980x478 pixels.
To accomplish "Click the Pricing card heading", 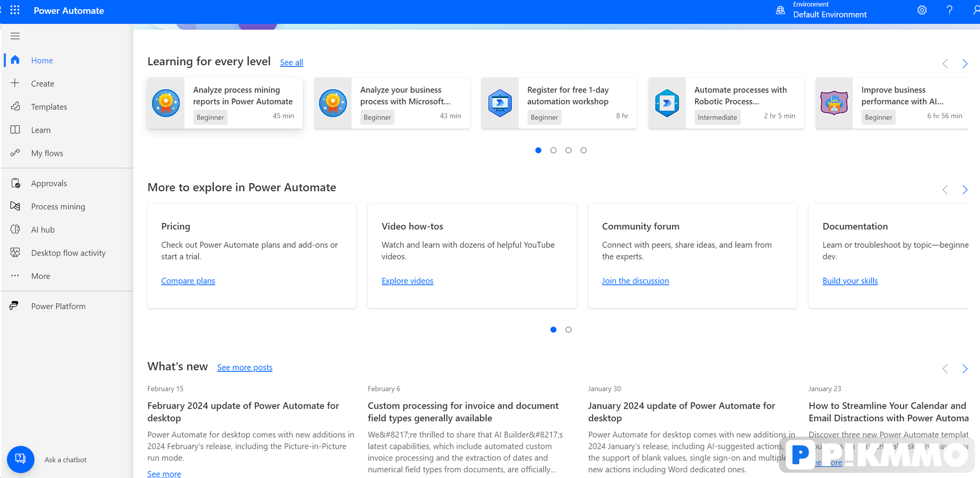I will (176, 227).
